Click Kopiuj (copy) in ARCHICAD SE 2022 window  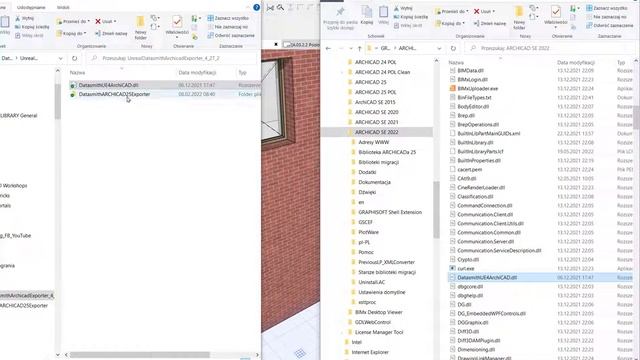click(x=367, y=16)
